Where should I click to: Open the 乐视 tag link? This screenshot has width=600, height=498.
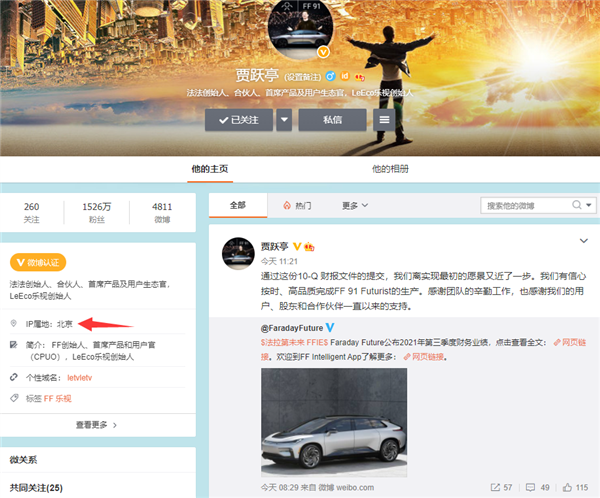coord(63,398)
